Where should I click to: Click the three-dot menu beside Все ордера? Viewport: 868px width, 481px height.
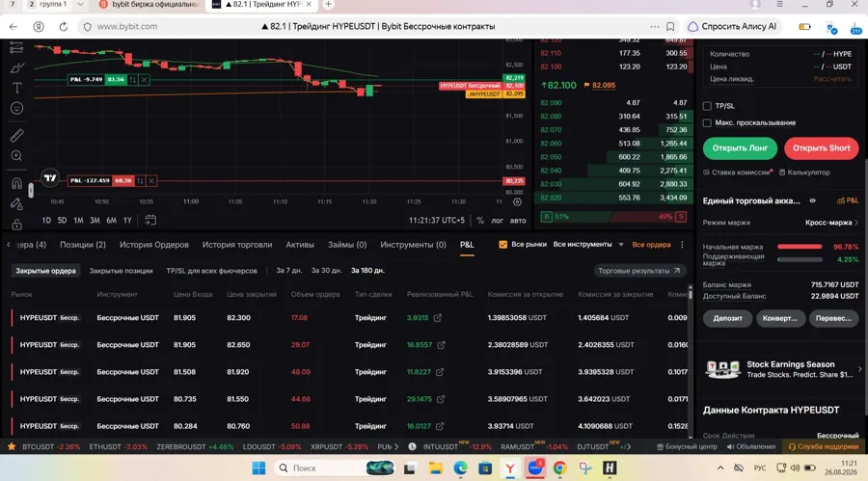click(682, 245)
